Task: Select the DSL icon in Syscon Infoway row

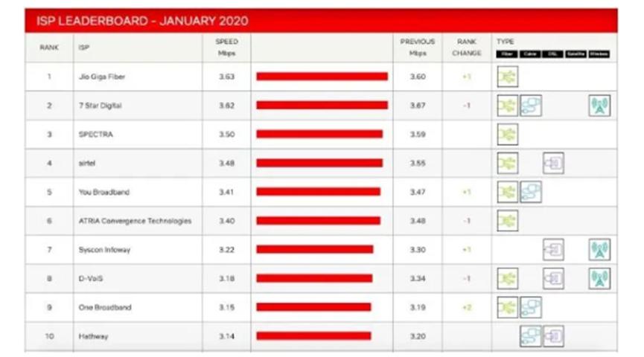Action: pos(553,249)
